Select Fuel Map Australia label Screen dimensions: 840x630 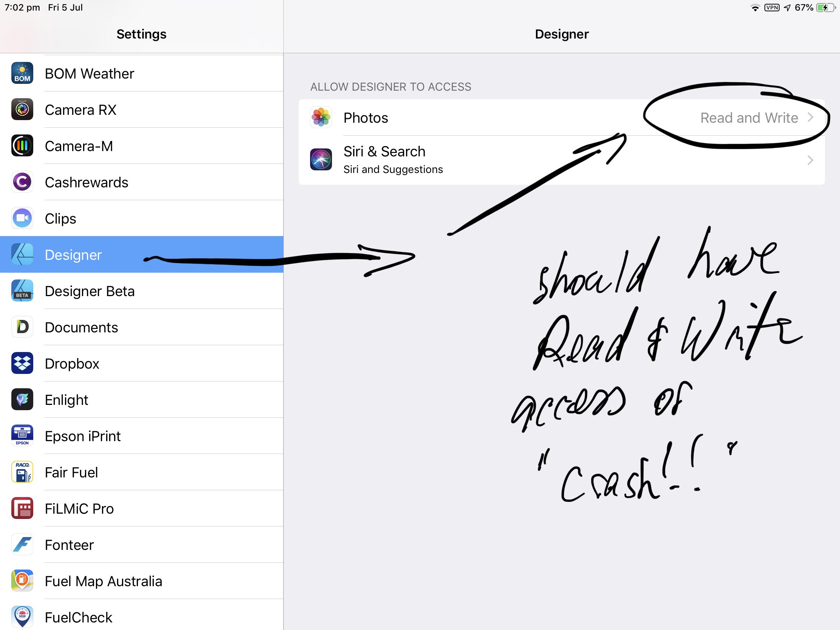[x=103, y=581]
